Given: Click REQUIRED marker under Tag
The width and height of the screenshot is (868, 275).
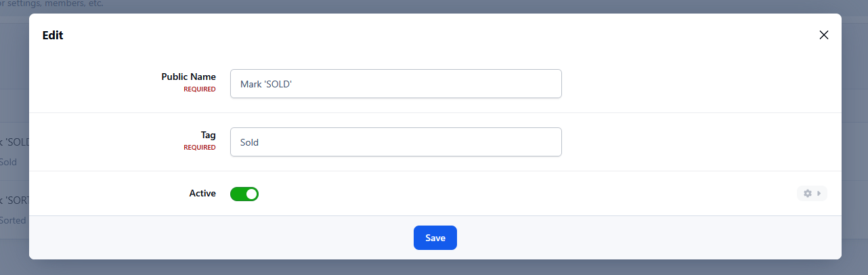Looking at the screenshot, I should coord(200,148).
